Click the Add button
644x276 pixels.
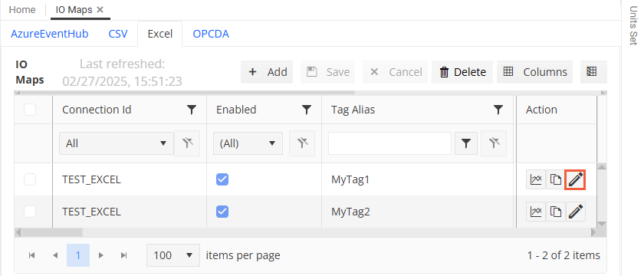(x=267, y=72)
